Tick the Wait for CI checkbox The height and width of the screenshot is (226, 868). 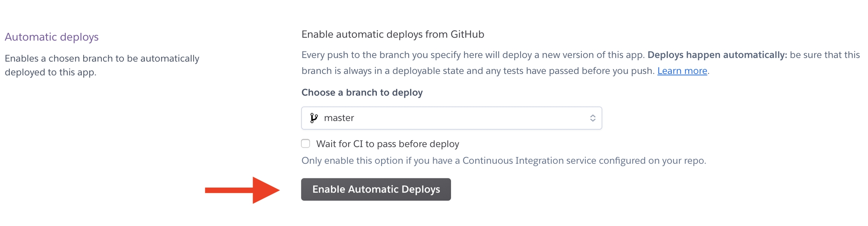point(306,143)
